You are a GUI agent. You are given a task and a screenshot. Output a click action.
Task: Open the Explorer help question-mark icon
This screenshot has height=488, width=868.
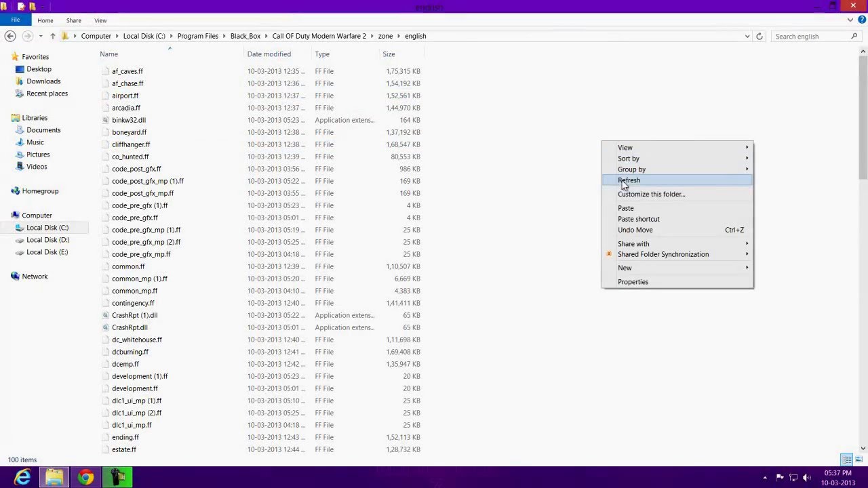[x=862, y=20]
